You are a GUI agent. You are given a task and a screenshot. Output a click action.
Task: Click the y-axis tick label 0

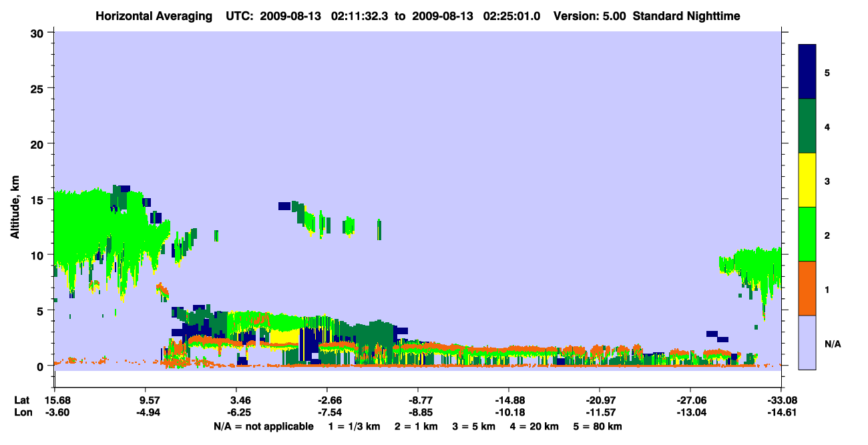tap(41, 366)
